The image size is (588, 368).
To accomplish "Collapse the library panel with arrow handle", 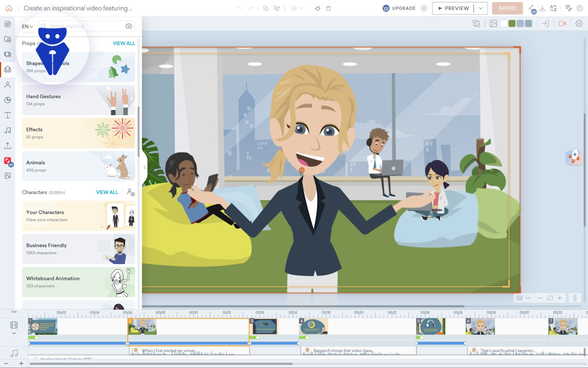I will pyautogui.click(x=144, y=167).
